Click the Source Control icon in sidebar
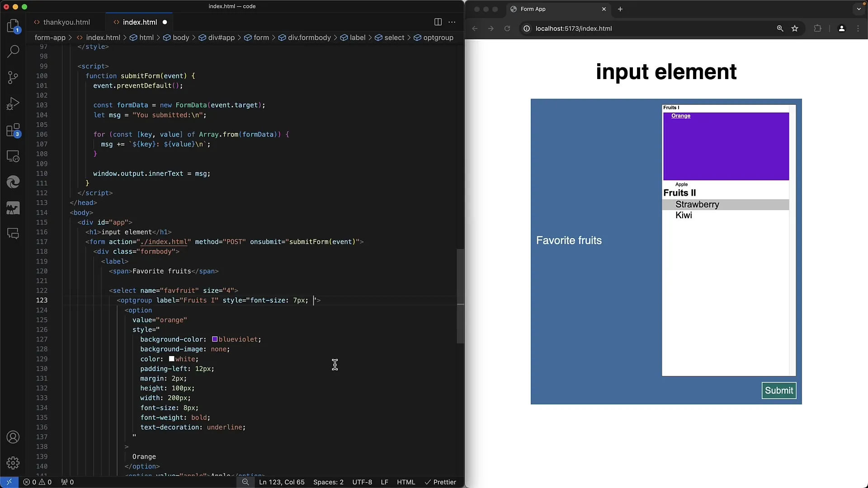 13,77
